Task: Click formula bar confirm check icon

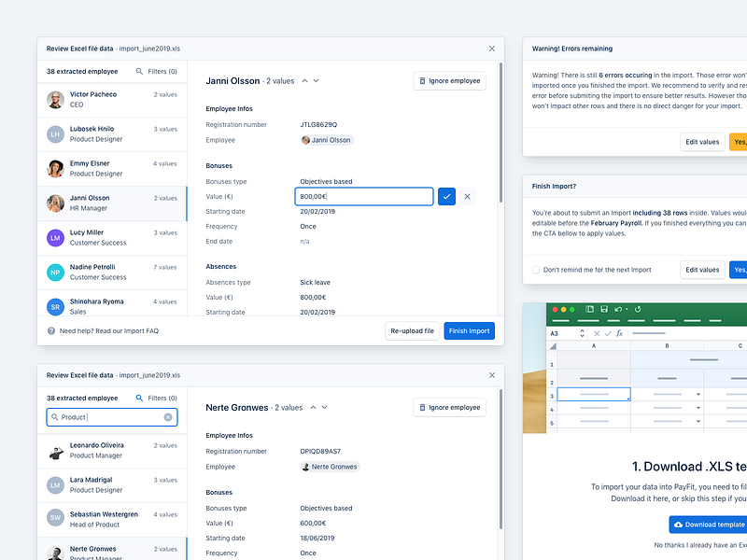Action: coord(608,333)
